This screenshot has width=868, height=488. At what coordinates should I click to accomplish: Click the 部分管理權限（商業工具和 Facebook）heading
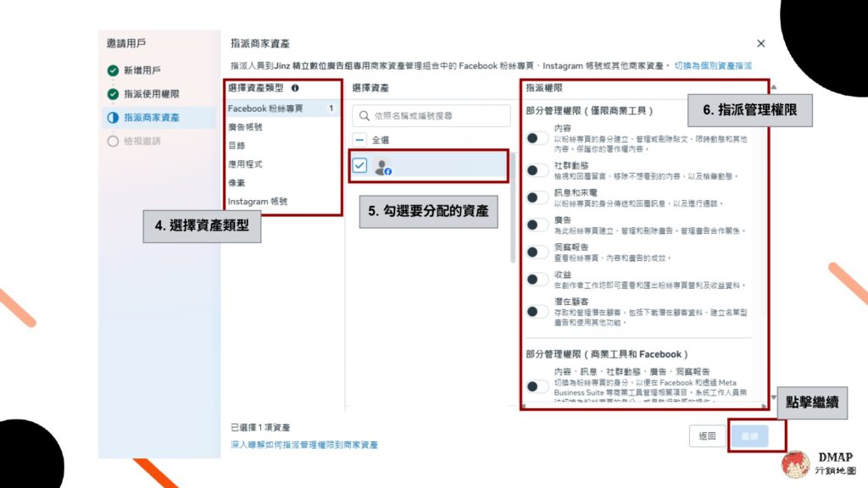607,354
